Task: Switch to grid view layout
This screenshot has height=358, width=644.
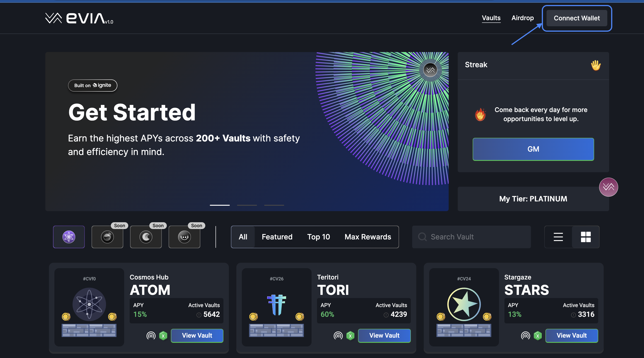Action: [x=586, y=237]
